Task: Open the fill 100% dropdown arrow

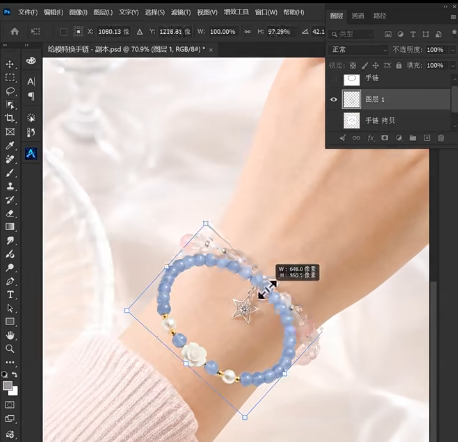Action: [x=452, y=66]
